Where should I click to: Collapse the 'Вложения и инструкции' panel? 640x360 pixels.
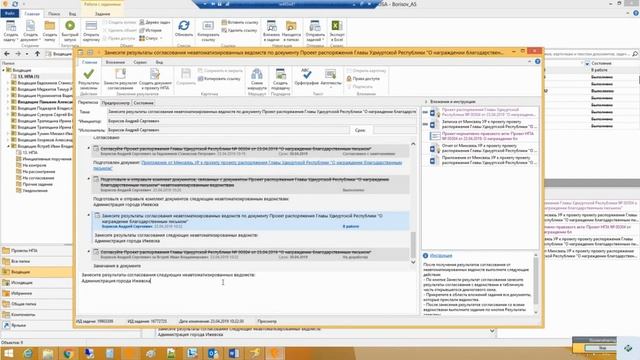click(426, 102)
